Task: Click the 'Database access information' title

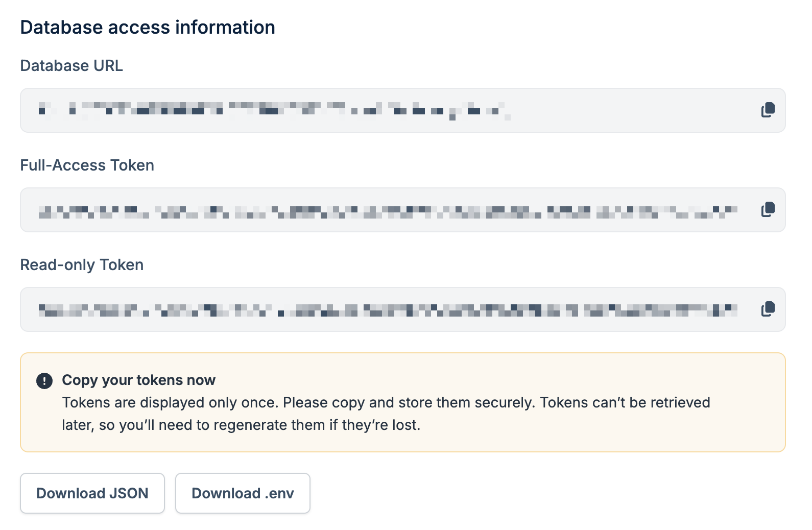Action: point(147,27)
